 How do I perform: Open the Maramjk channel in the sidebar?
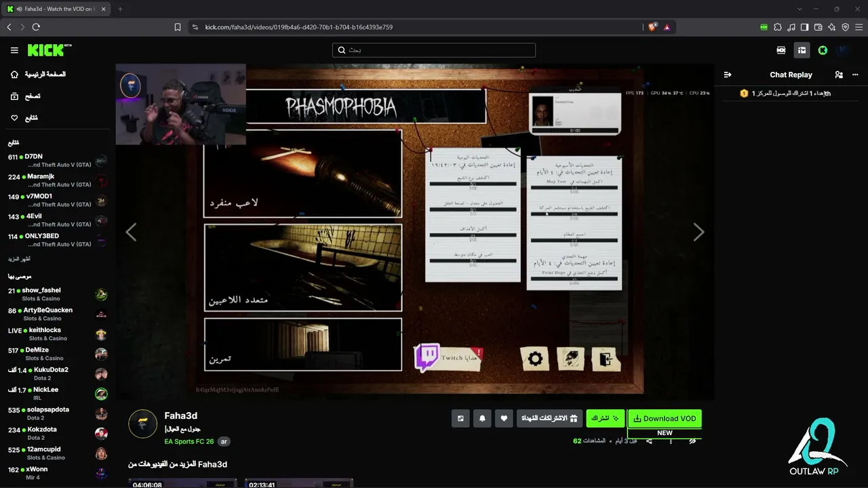click(58, 180)
